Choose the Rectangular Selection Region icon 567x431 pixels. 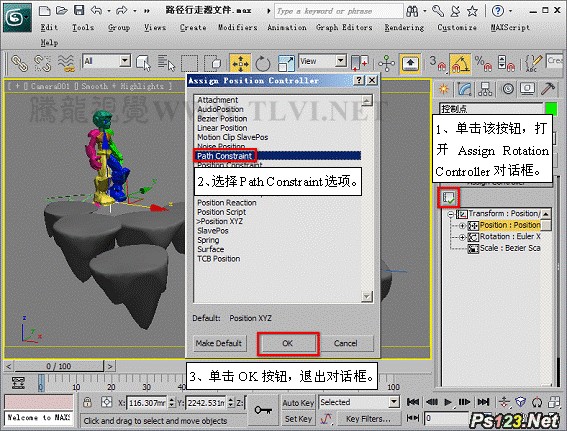[189, 63]
